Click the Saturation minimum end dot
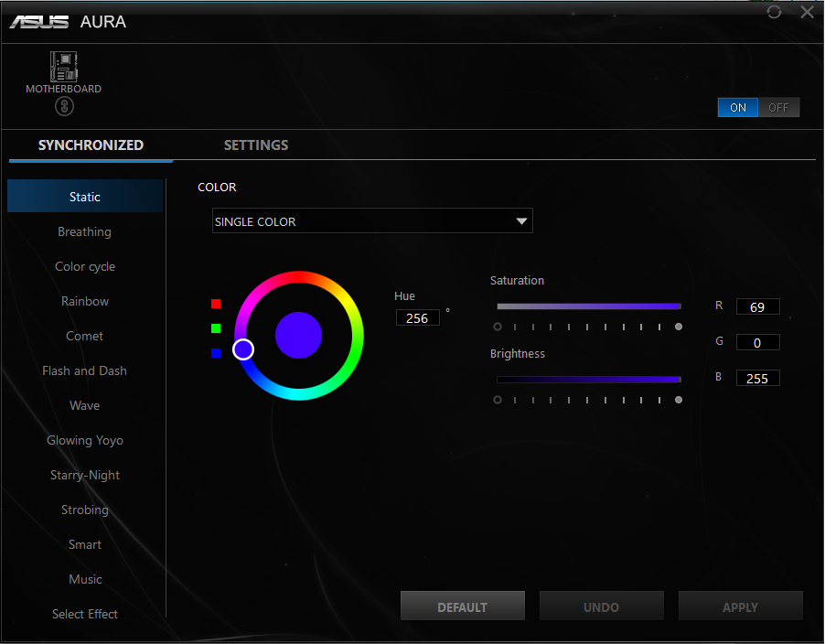The width and height of the screenshot is (825, 644). pos(498,327)
